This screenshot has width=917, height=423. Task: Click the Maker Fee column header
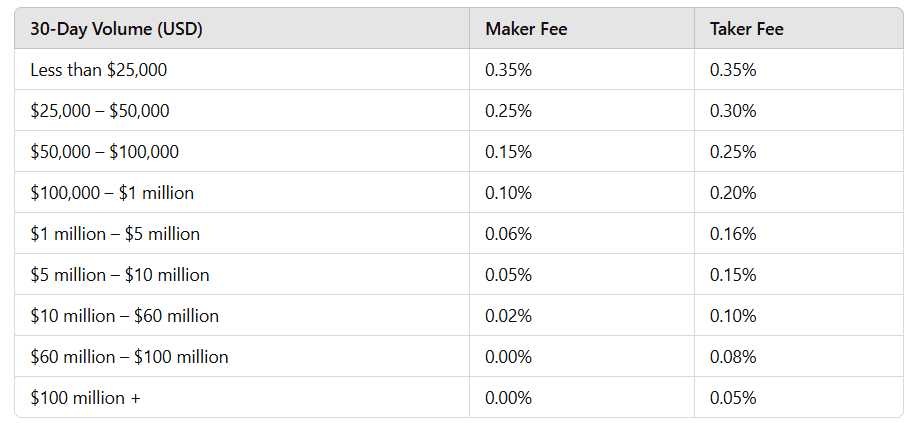coord(526,29)
